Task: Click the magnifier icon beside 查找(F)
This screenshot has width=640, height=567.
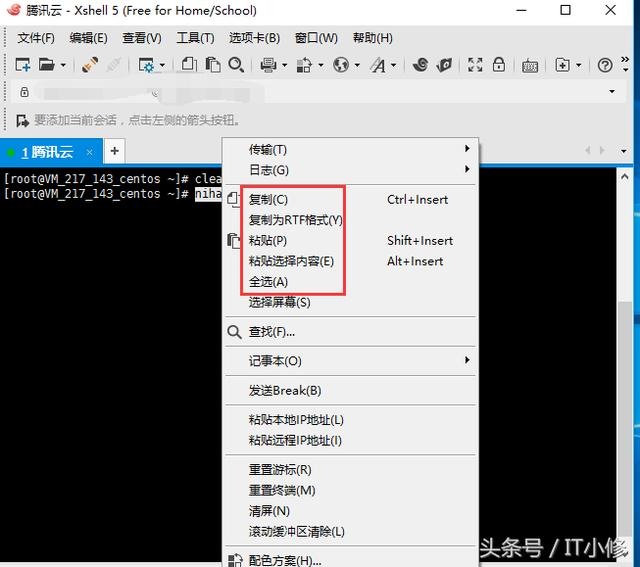Action: click(234, 332)
